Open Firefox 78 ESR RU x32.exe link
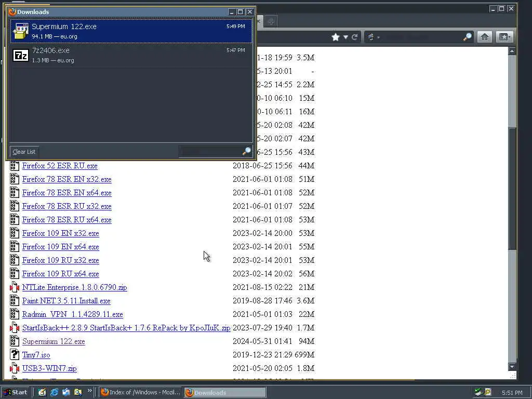Image resolution: width=532 pixels, height=399 pixels. coord(67,206)
